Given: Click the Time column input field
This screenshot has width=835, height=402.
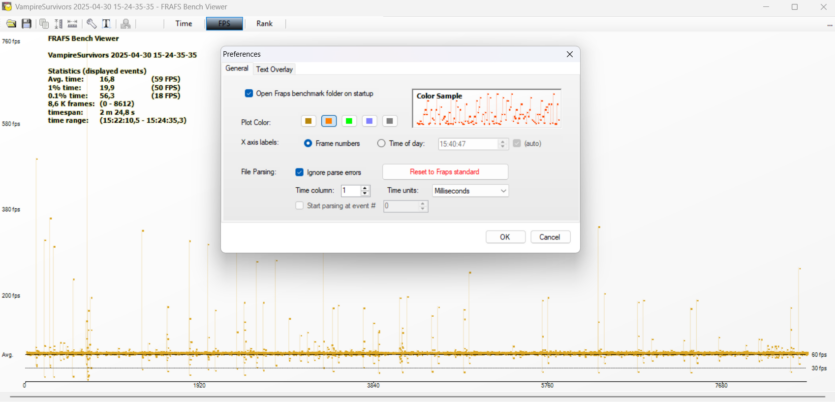Looking at the screenshot, I should pyautogui.click(x=351, y=191).
